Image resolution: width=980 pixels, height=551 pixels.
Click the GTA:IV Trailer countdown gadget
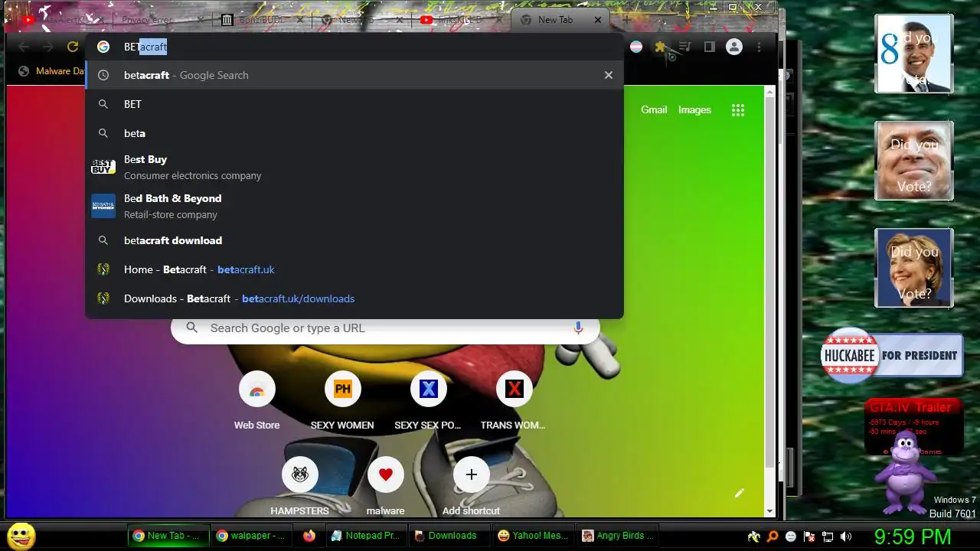pos(913,425)
